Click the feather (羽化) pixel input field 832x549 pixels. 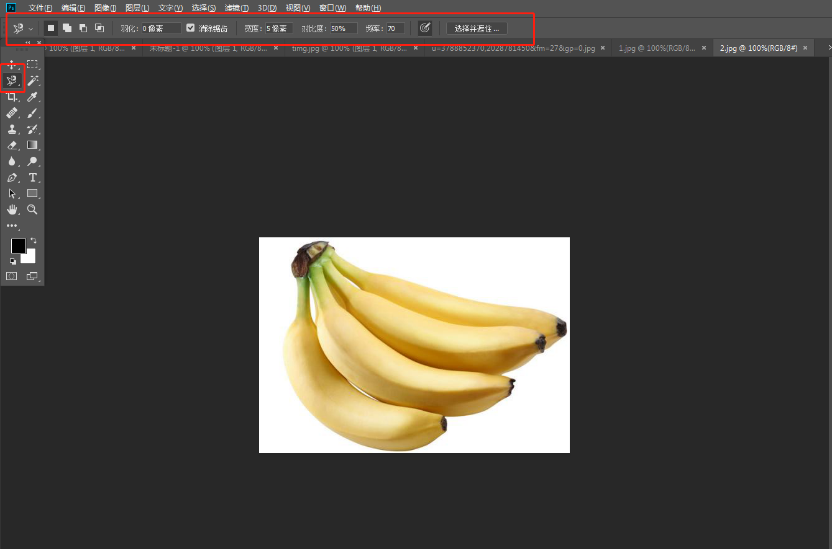coord(161,28)
